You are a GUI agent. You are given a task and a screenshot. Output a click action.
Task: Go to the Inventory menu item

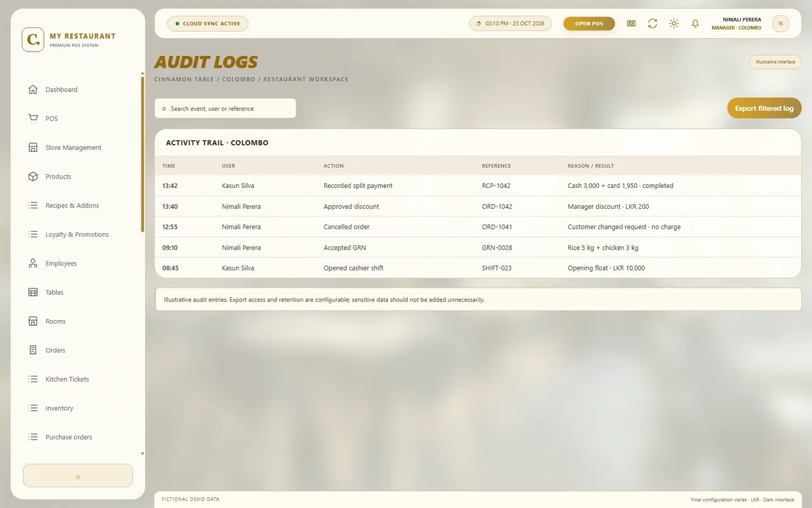(59, 408)
